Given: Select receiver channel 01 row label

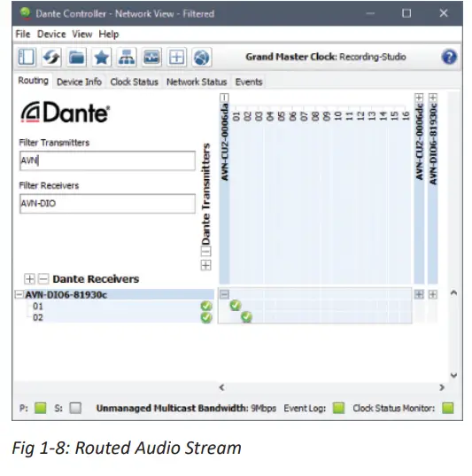Looking at the screenshot, I should pos(38,306).
